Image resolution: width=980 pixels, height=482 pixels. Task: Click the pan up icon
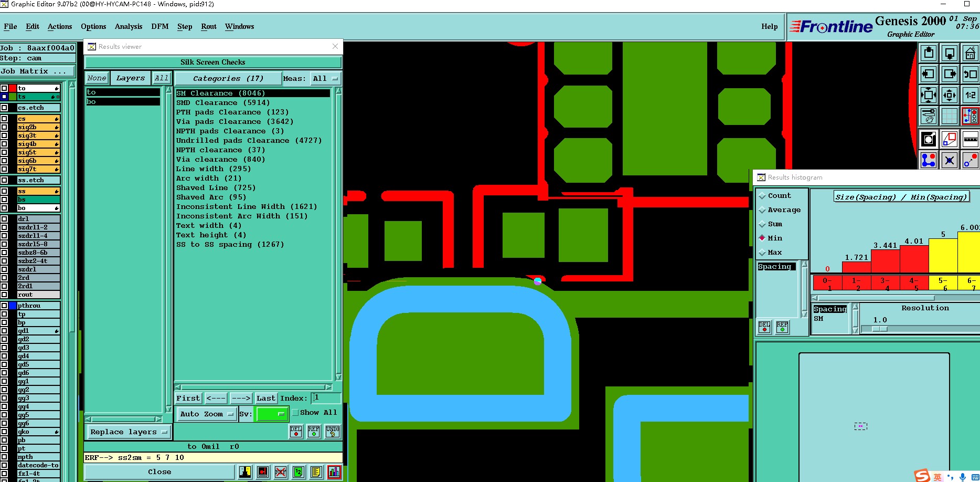(929, 53)
